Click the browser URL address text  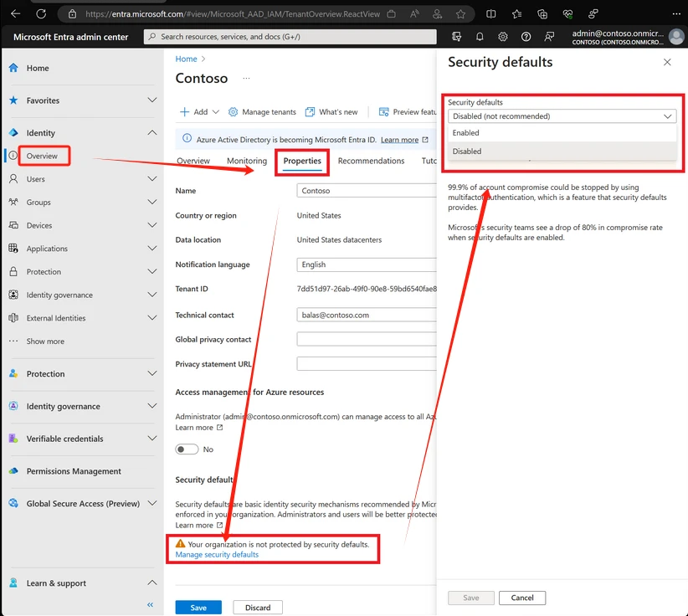click(x=233, y=14)
